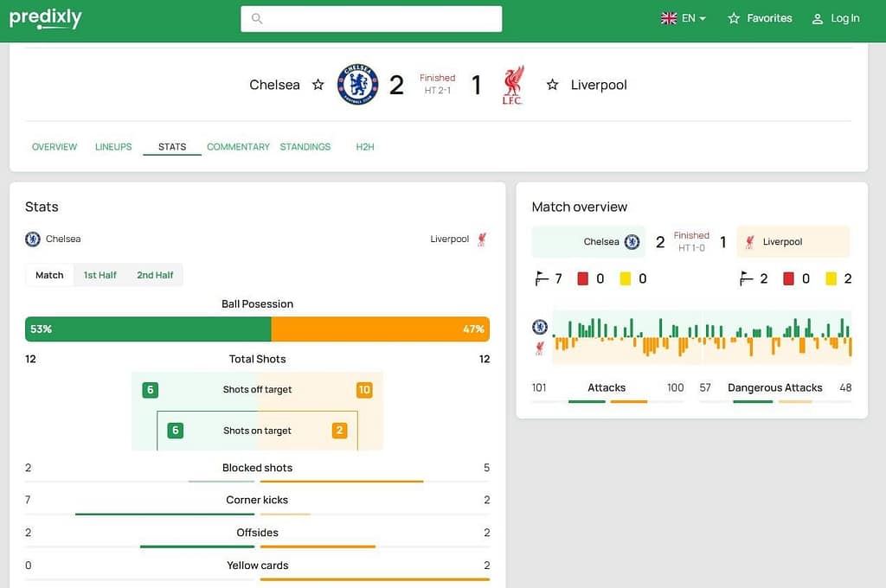
Task: Open the STANDINGS tab
Action: click(x=305, y=147)
